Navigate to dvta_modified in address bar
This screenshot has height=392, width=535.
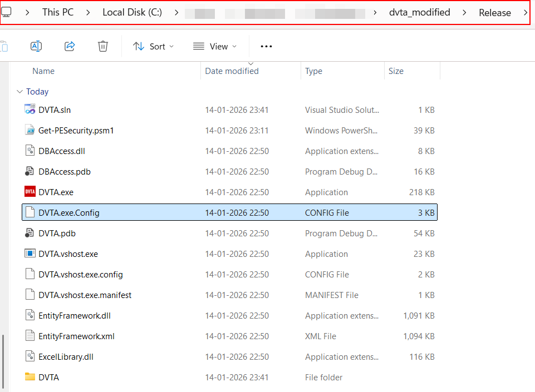click(419, 12)
